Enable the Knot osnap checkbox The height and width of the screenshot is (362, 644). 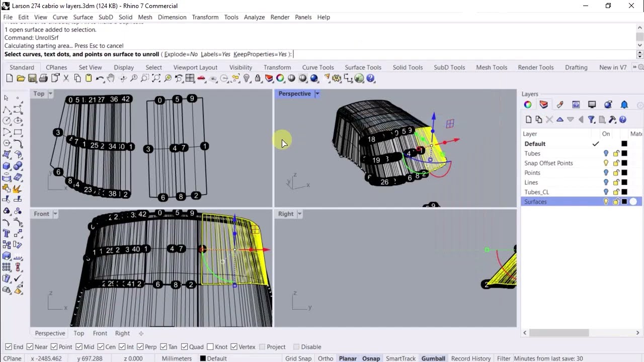(x=210, y=347)
